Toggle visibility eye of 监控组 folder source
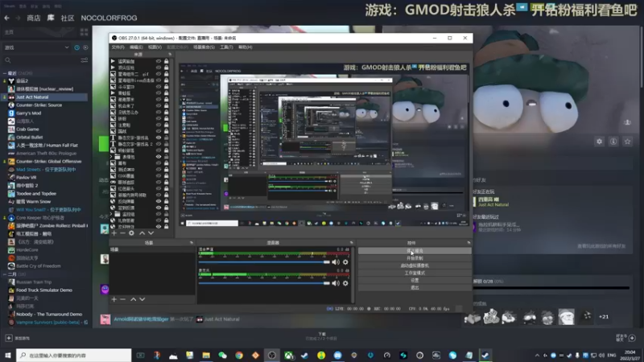Image resolution: width=644 pixels, height=362 pixels. [159, 214]
